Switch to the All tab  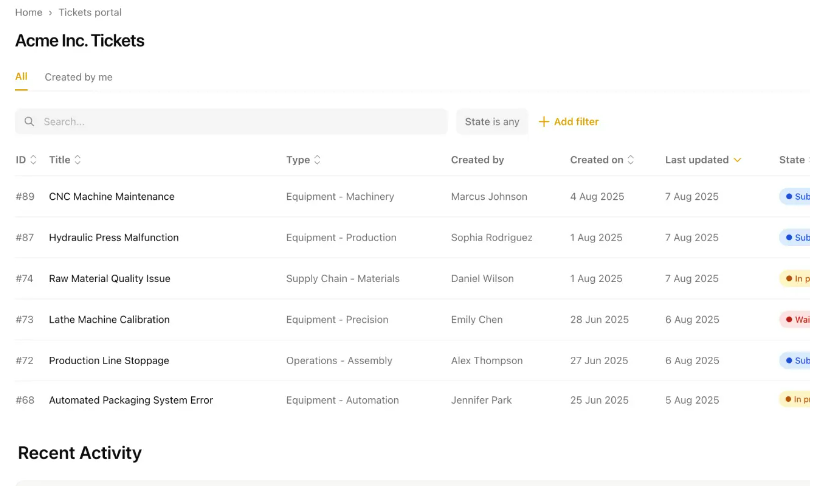pos(21,77)
